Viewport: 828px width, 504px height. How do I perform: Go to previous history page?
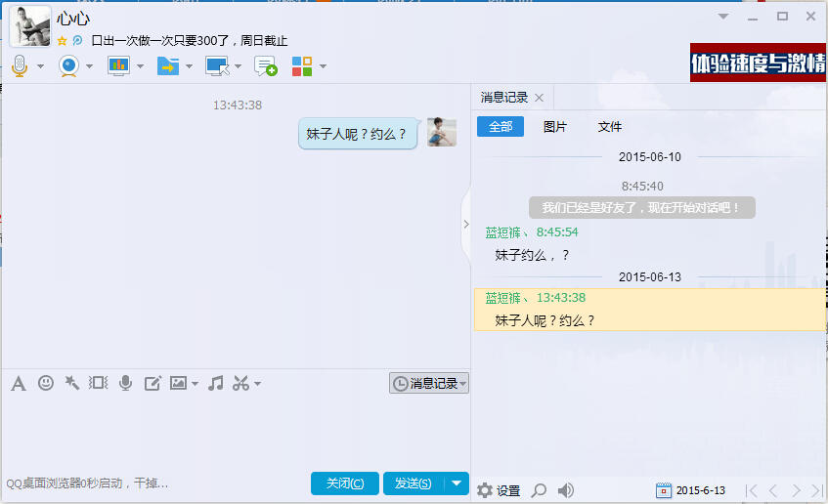773,491
